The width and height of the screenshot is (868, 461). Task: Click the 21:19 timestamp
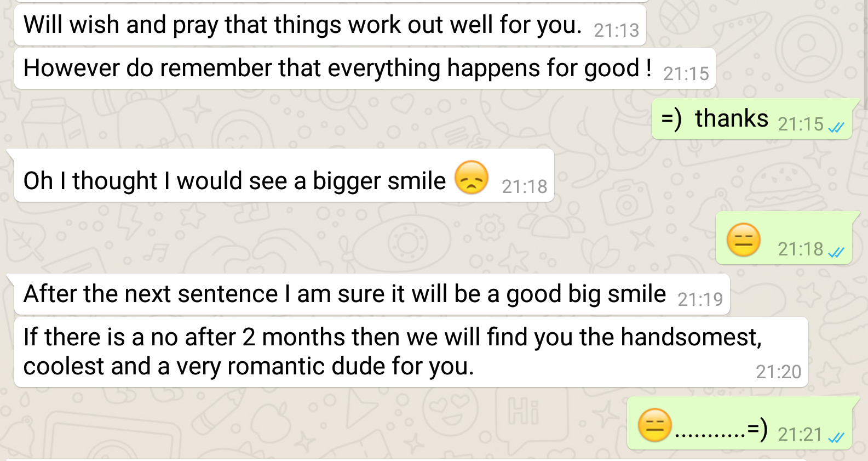pos(700,299)
